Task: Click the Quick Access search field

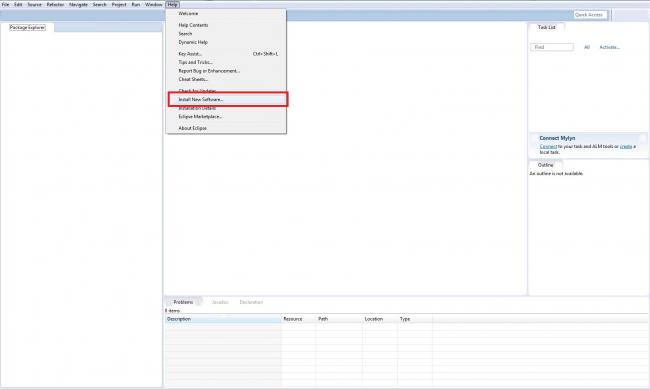Action: click(x=590, y=15)
